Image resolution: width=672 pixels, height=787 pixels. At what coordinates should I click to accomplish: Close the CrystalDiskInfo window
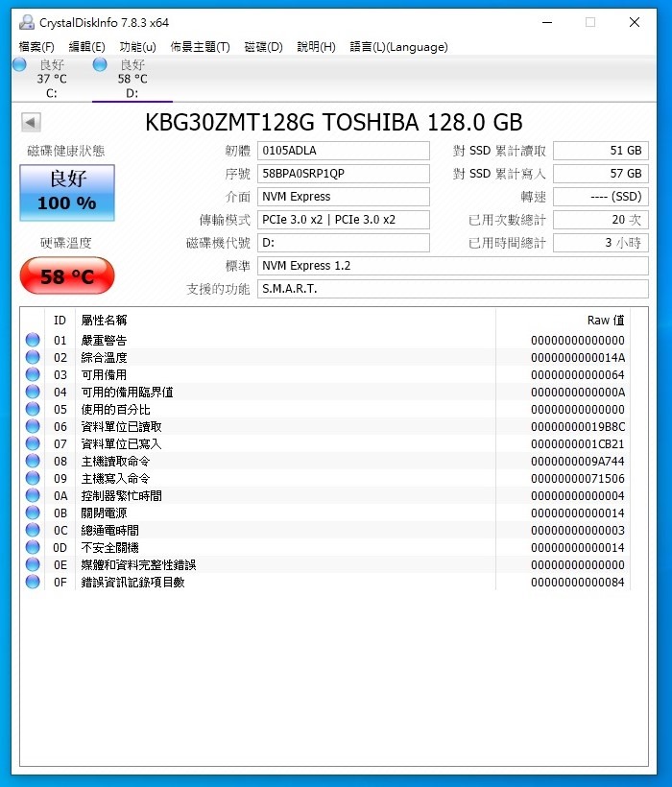tap(635, 22)
